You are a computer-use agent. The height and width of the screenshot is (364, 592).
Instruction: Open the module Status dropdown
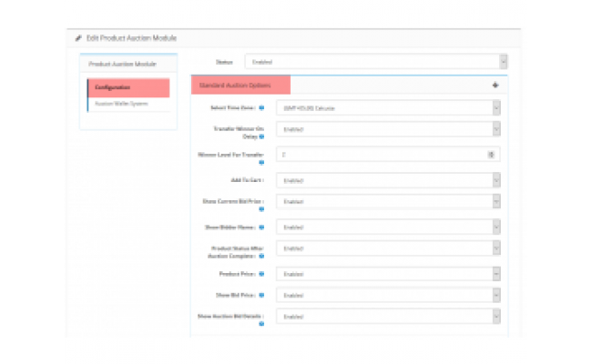(376, 62)
